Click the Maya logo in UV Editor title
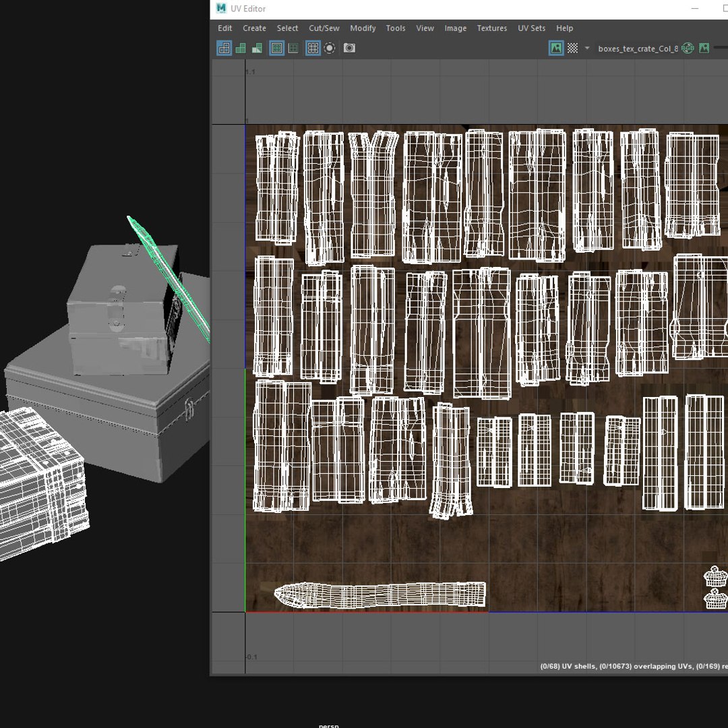Viewport: 728px width, 728px height. (x=221, y=8)
